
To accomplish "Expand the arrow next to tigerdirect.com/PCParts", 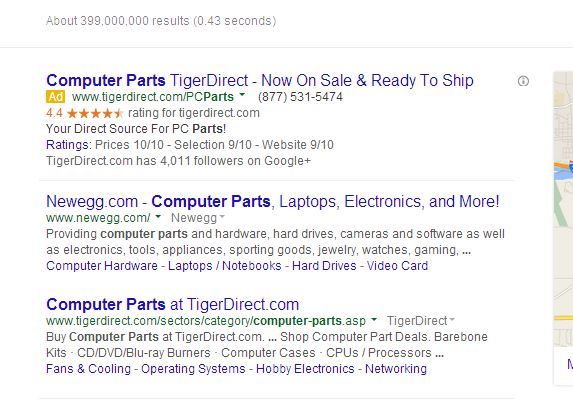I will pos(242,95).
